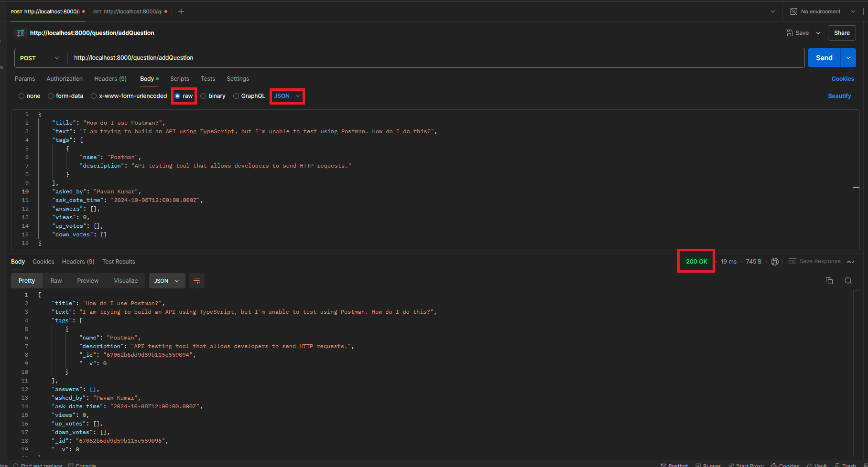
Task: Click the no-environment icon at top right
Action: click(x=794, y=11)
